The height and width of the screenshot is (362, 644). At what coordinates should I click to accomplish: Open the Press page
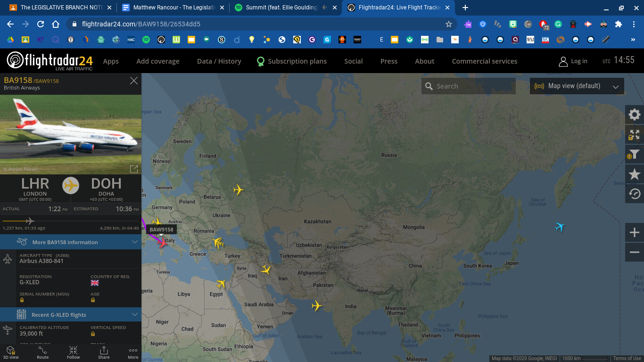(x=389, y=61)
